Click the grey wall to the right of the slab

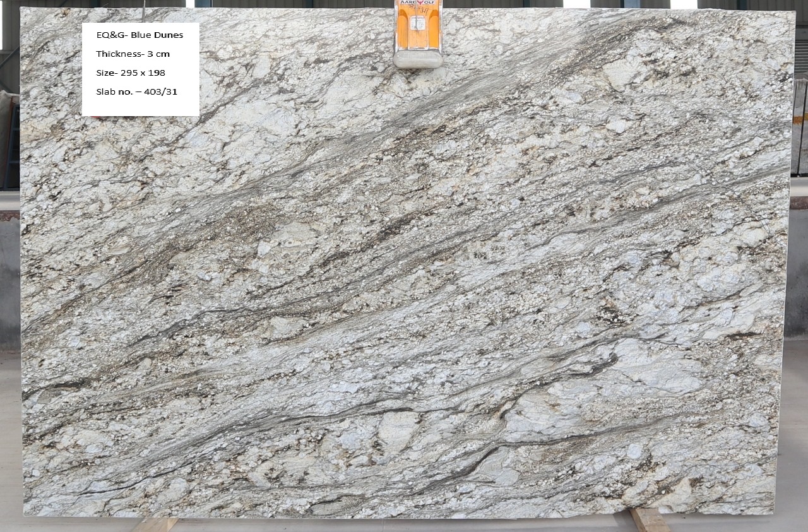click(798, 271)
